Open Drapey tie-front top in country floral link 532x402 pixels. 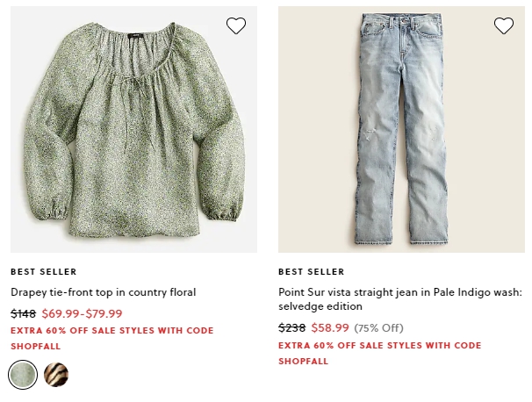pyautogui.click(x=103, y=292)
